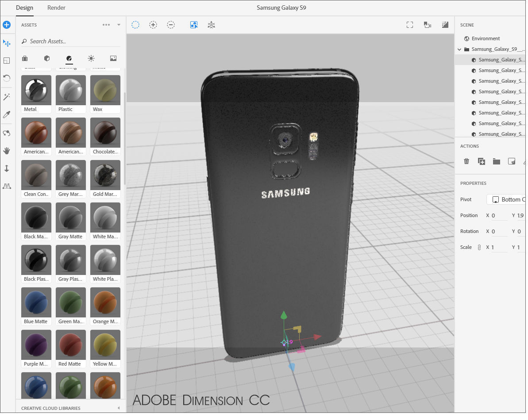The image size is (528, 420).
Task: Choose the Chocolate wood material
Action: pos(105,136)
